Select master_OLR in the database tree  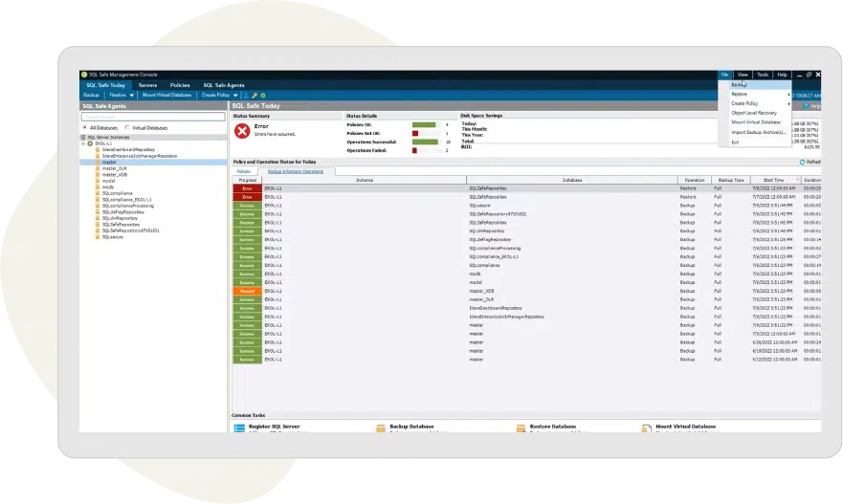[115, 168]
